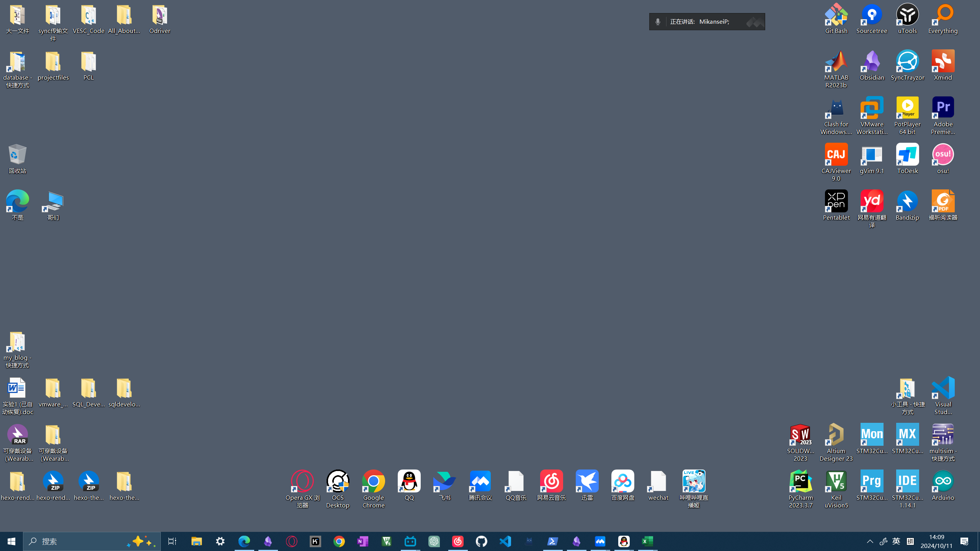Select the VESC_Code folder
Viewport: 980px width, 551px height.
(88, 19)
